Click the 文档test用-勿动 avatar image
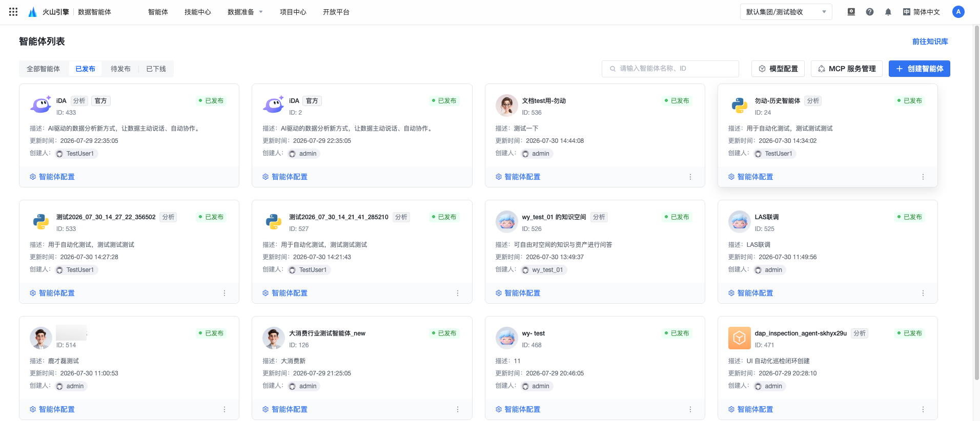The height and width of the screenshot is (421, 980). coord(506,106)
